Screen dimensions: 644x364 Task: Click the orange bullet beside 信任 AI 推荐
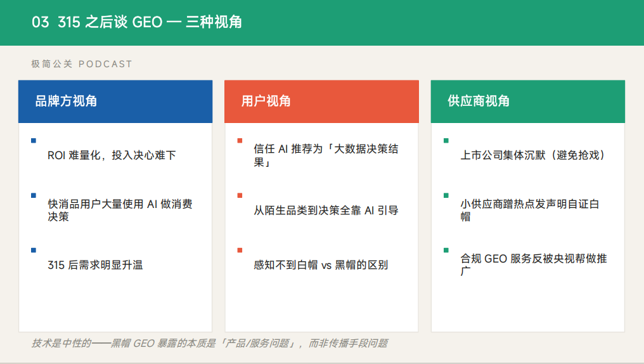click(240, 141)
